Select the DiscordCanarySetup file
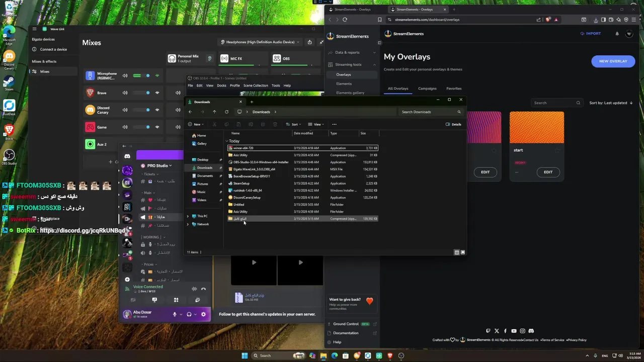This screenshot has width=644, height=362. tap(302, 197)
